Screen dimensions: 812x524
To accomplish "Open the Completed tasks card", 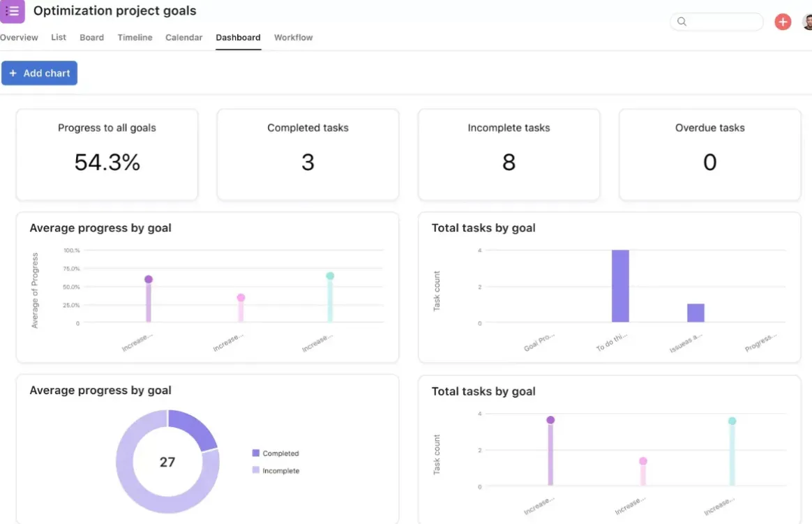I will tap(308, 154).
